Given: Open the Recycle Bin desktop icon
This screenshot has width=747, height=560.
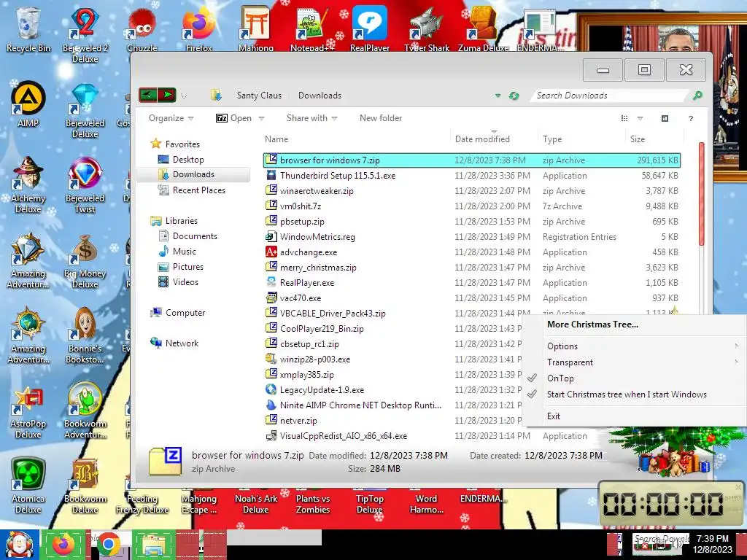Looking at the screenshot, I should 28,28.
